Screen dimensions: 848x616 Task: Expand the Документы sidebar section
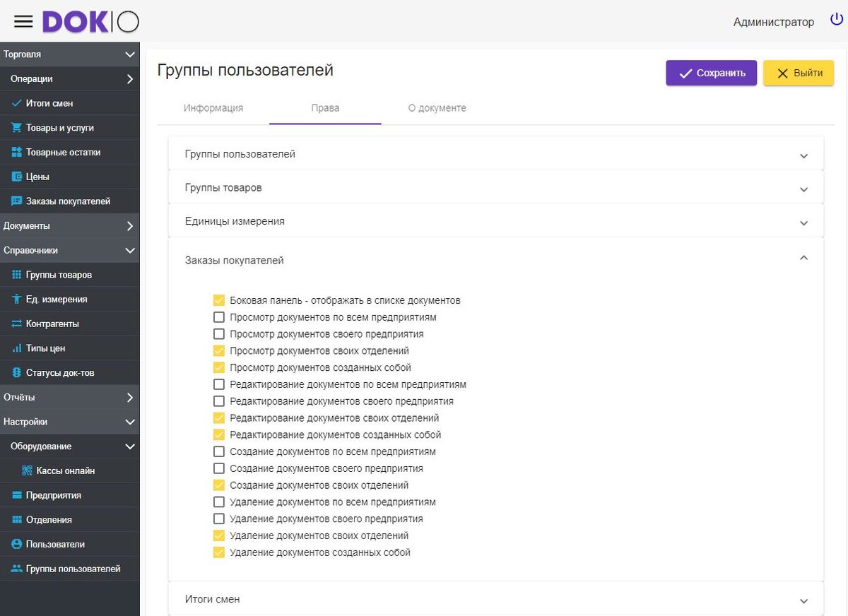(69, 226)
